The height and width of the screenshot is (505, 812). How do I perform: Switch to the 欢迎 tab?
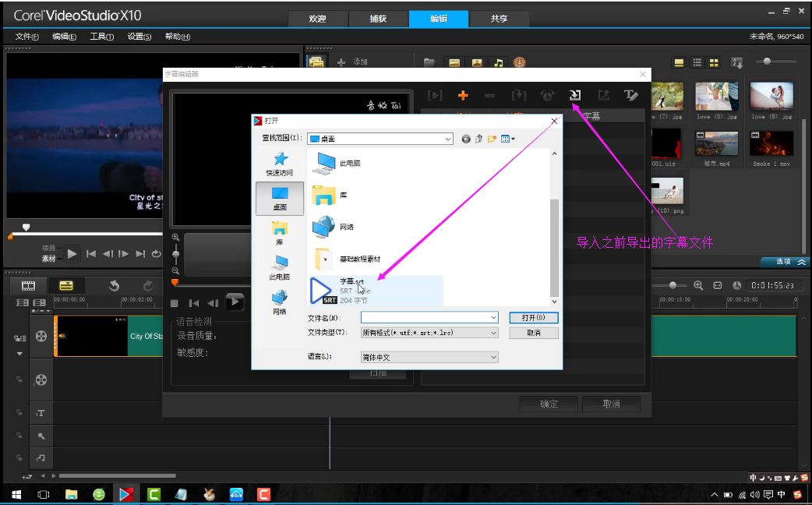pyautogui.click(x=317, y=19)
